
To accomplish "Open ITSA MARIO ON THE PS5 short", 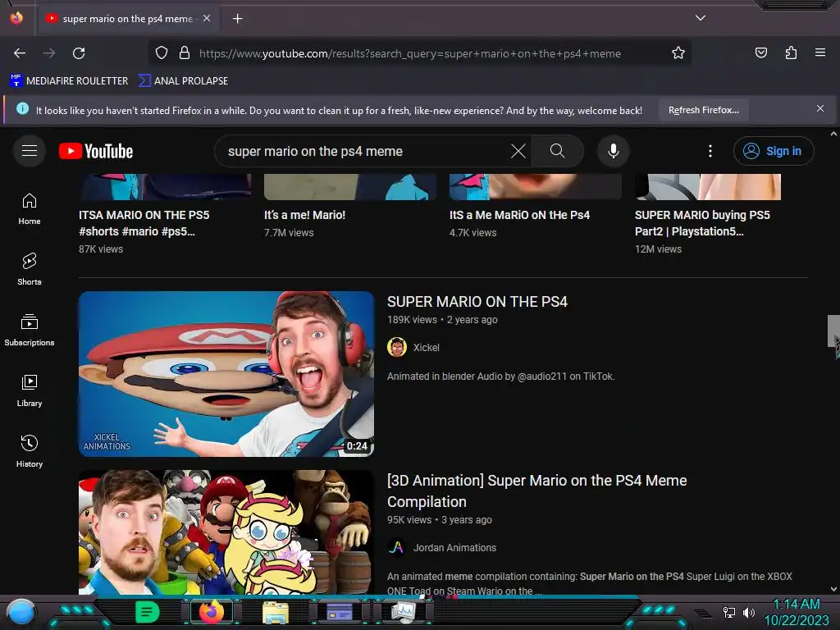I will pos(144,223).
